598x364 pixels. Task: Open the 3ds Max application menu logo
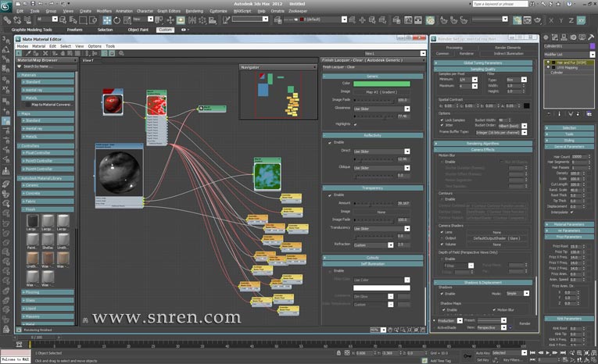tap(6, 6)
